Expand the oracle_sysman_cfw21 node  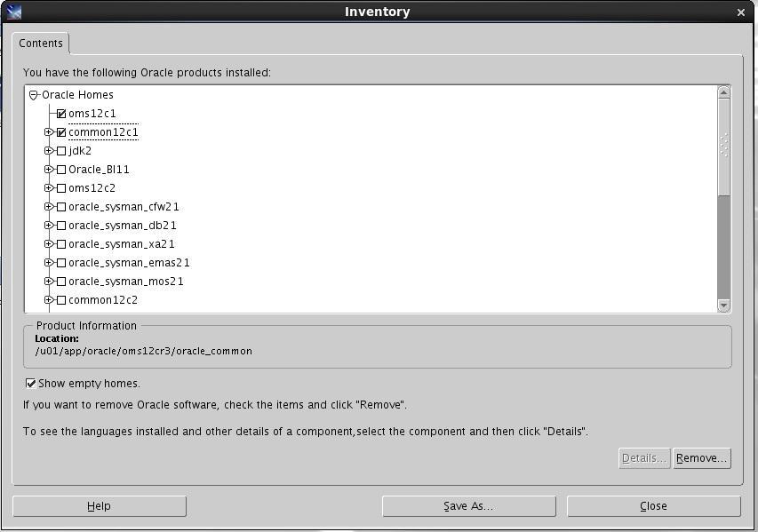click(48, 206)
